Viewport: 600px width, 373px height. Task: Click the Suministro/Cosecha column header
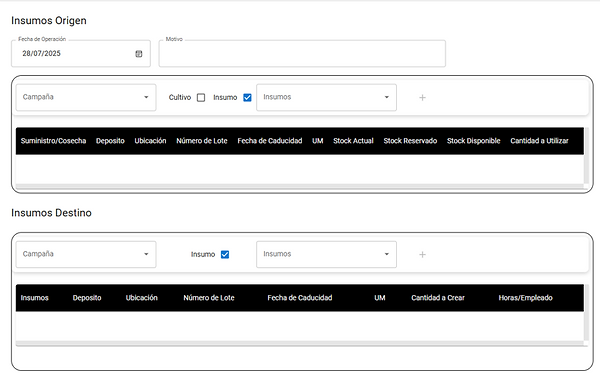(x=53, y=141)
